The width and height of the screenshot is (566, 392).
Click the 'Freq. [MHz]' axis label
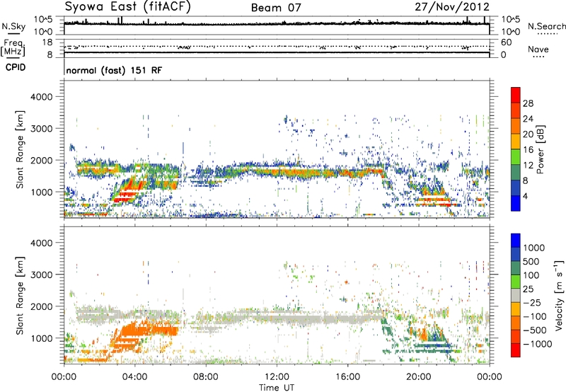click(x=13, y=48)
